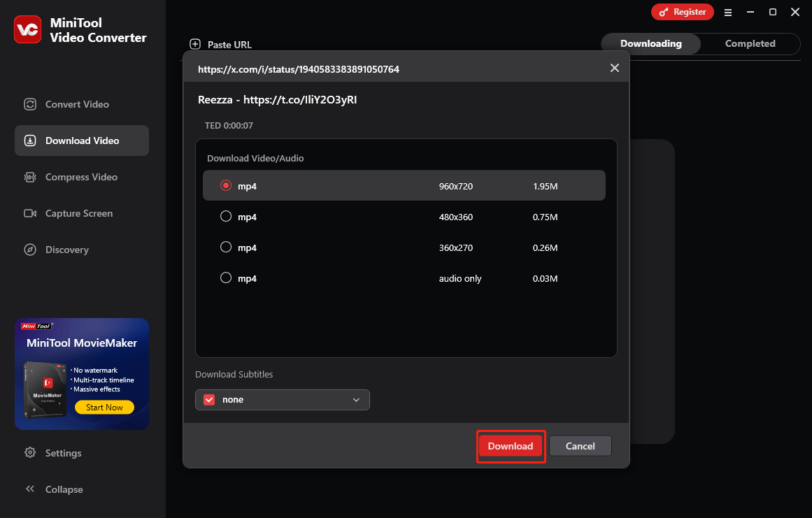Select the mp4 360x270 radio button
Screen dimensions: 812x518
click(x=226, y=247)
